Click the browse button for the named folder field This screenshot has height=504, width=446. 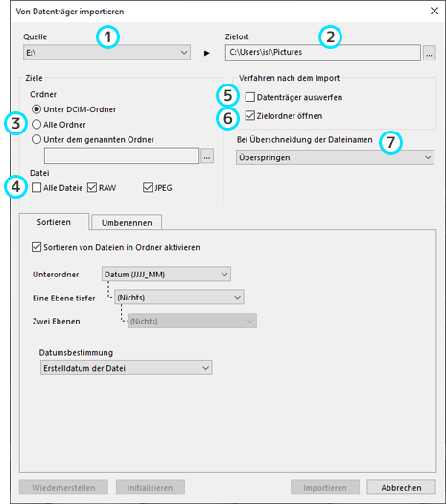(207, 156)
